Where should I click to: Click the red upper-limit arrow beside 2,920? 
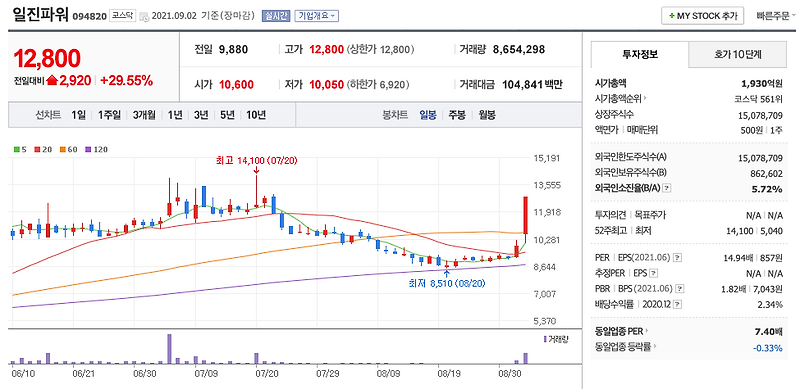pos(52,80)
